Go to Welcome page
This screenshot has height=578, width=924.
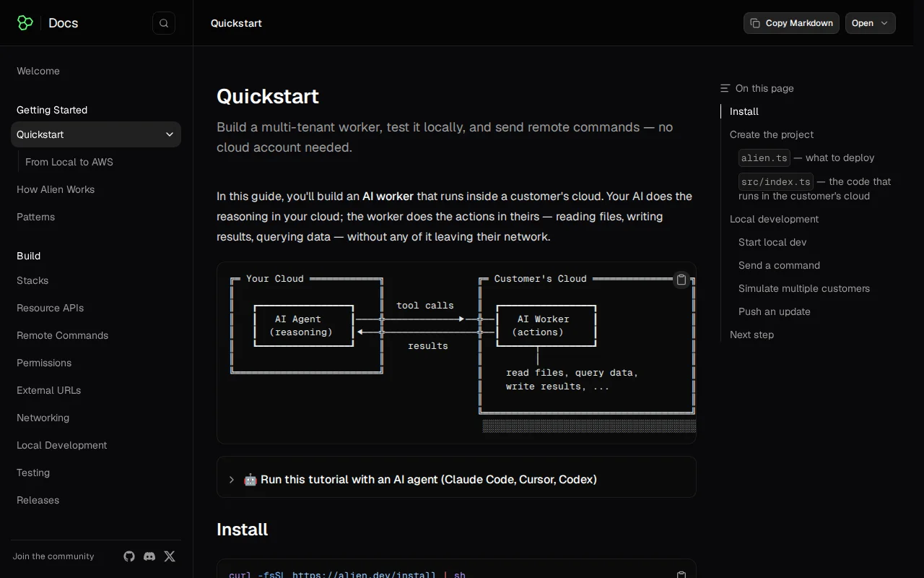[38, 71]
